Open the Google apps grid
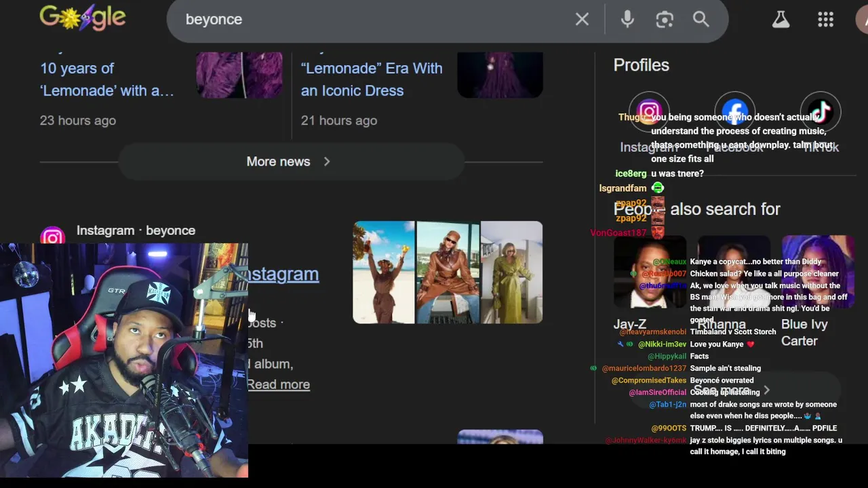Image resolution: width=868 pixels, height=488 pixels. (x=825, y=19)
